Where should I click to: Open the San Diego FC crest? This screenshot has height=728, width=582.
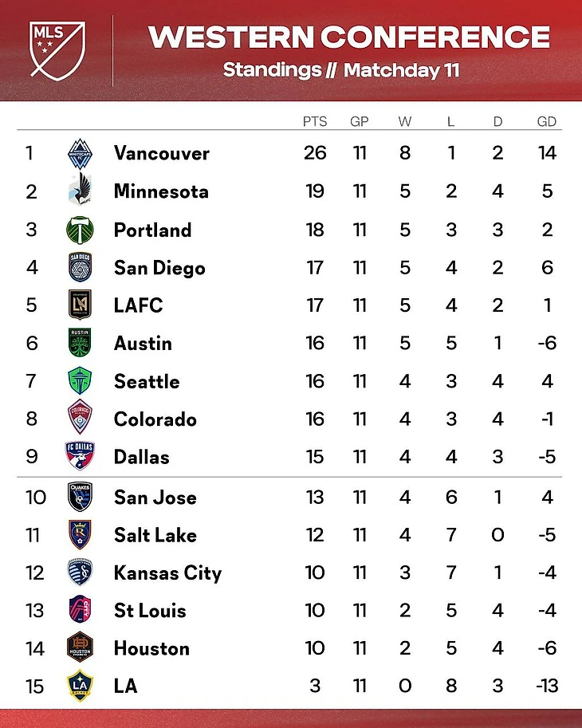[x=80, y=267]
